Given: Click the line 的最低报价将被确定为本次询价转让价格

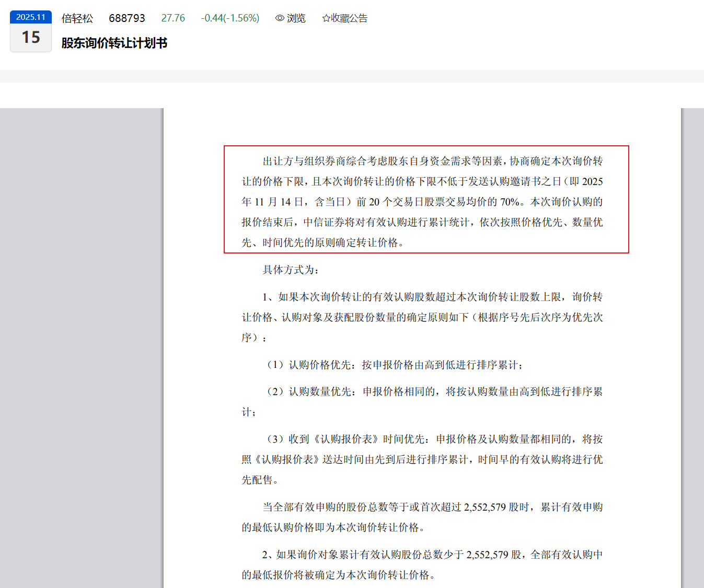Looking at the screenshot, I should tap(339, 575).
